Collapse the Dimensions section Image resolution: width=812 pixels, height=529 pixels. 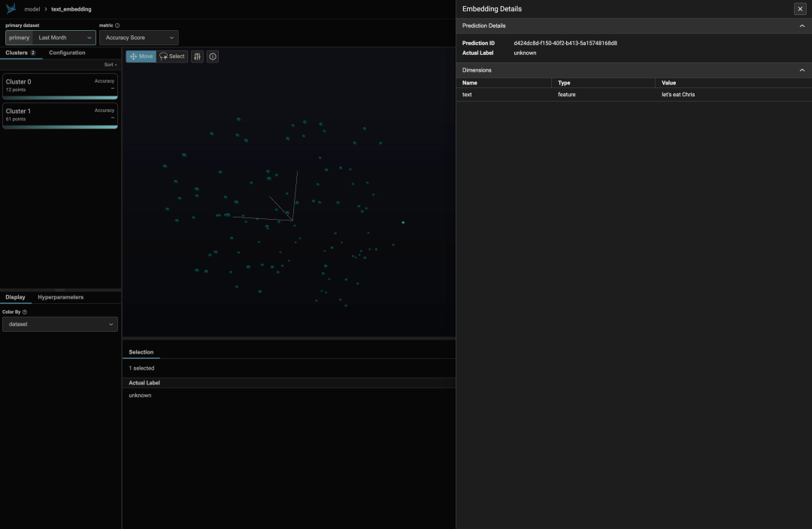(x=801, y=70)
